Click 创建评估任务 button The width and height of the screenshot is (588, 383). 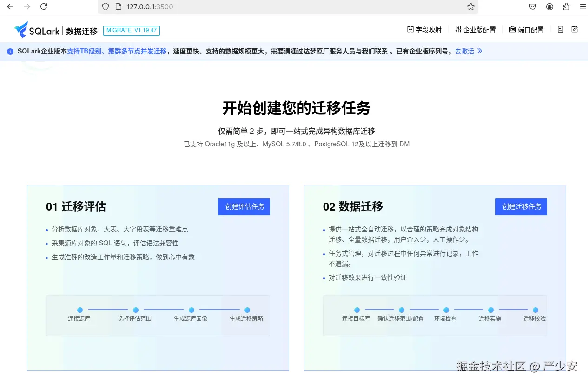(x=244, y=206)
